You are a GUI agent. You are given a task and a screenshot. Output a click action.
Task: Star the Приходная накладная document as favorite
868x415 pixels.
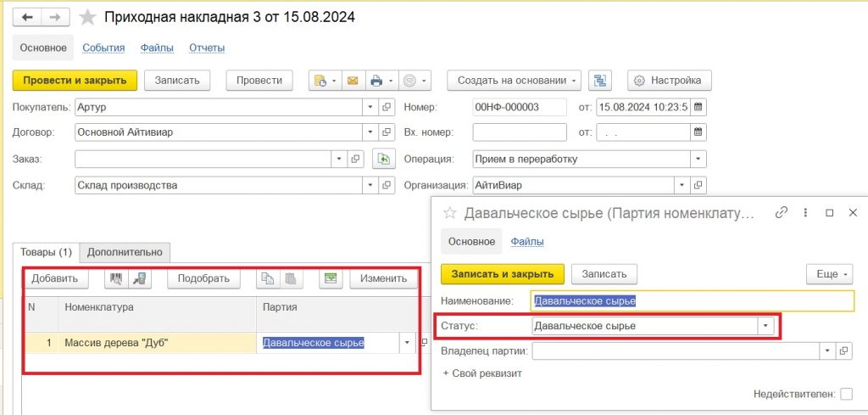point(87,18)
